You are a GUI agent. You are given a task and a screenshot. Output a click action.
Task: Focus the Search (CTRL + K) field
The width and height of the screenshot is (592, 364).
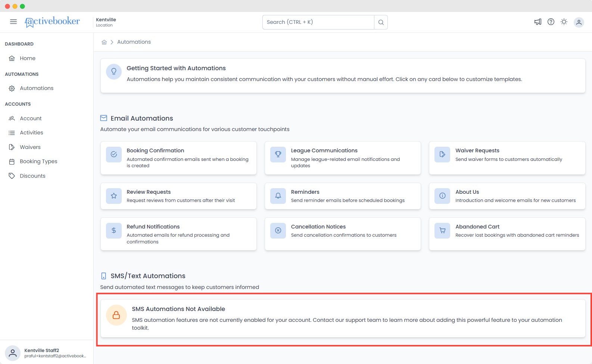click(318, 22)
